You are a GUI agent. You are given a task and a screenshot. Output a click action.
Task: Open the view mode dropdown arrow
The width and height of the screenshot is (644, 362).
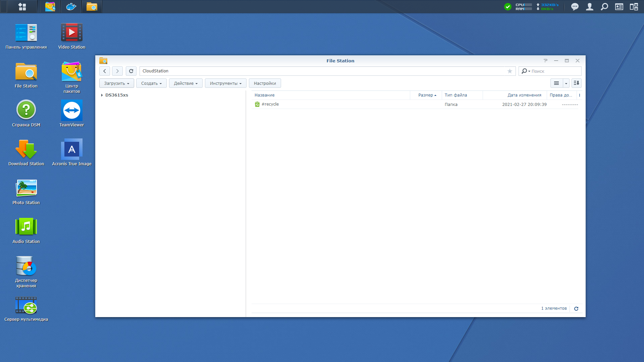pos(566,83)
